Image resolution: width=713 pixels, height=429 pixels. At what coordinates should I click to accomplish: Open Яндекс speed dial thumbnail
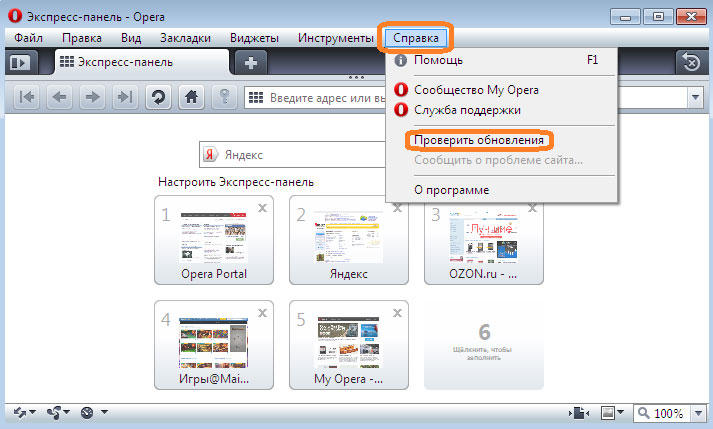point(349,240)
